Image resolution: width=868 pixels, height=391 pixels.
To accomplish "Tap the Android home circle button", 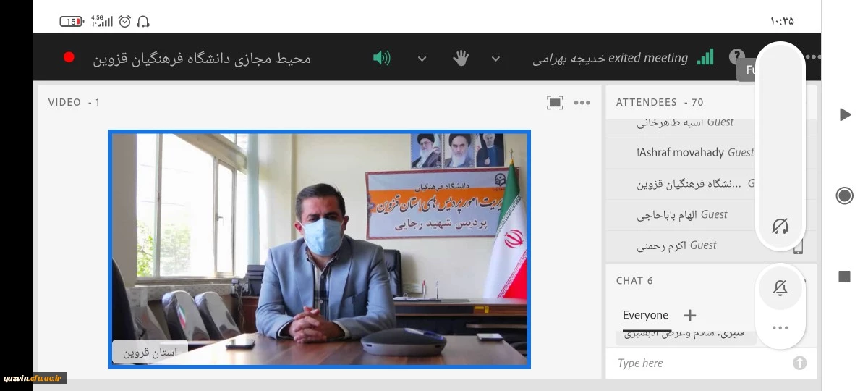I will point(844,195).
